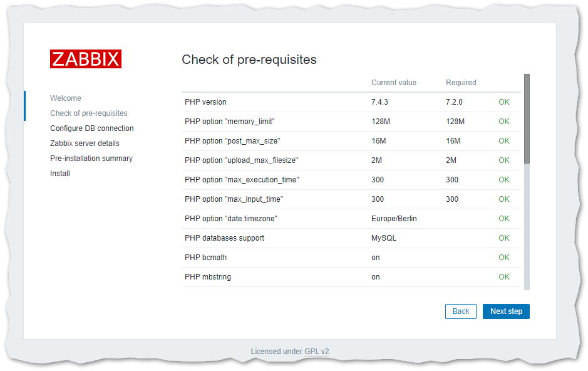This screenshot has width=588, height=371.
Task: Select the Welcome step in sidebar
Action: tap(66, 98)
